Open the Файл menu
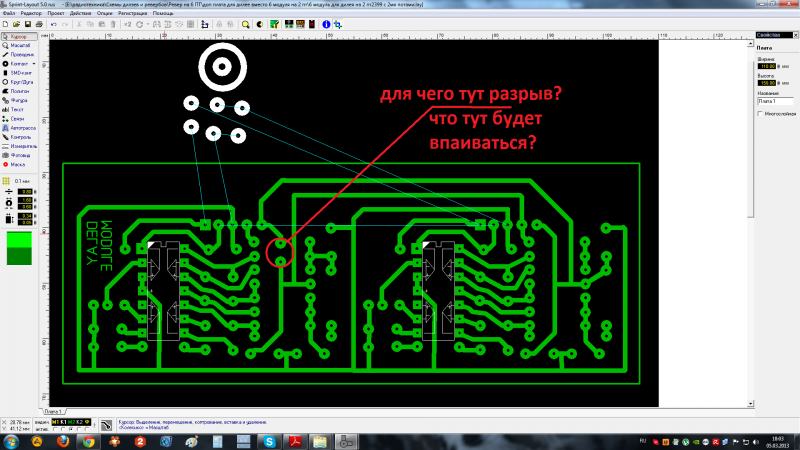The height and width of the screenshot is (450, 800). click(9, 13)
